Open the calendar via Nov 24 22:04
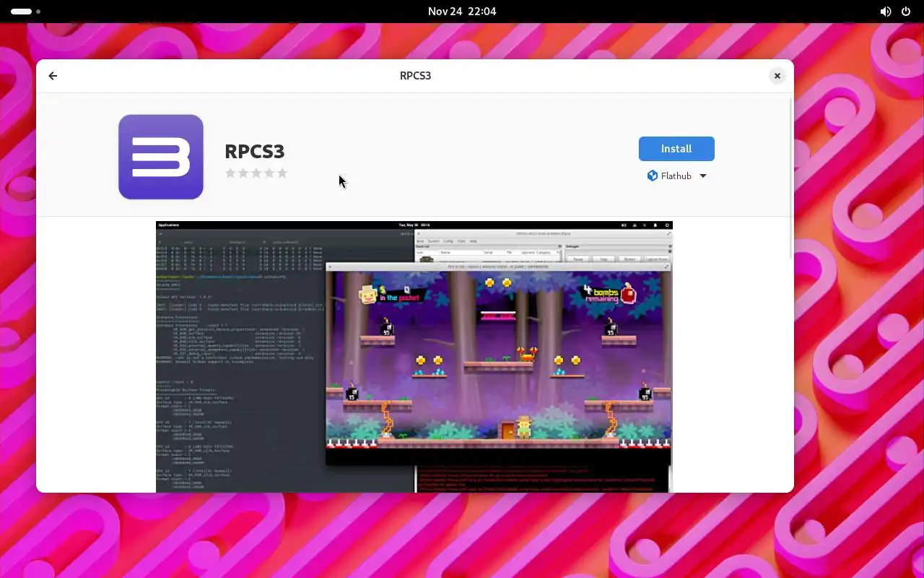 [x=462, y=12]
